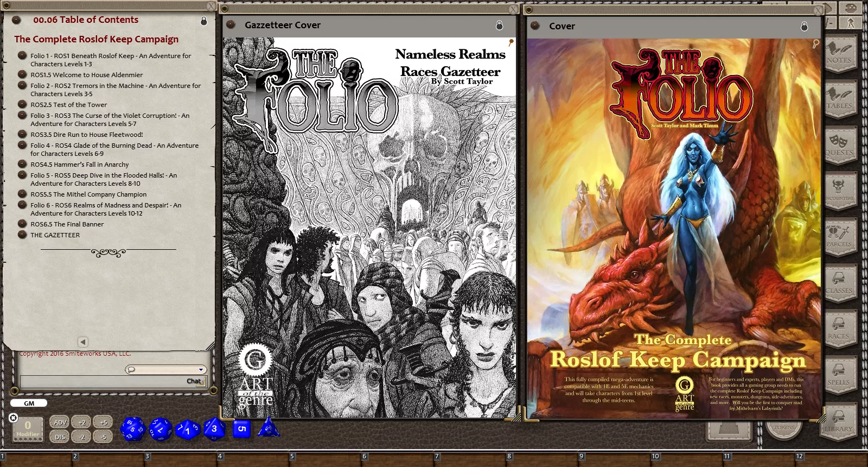Pick the blue d20 die
868x467 pixels.
133,429
